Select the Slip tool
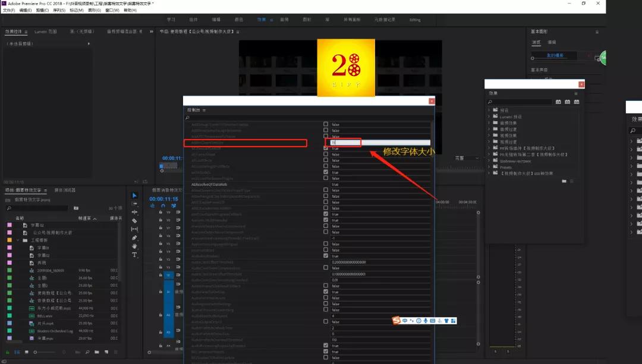642x364 pixels. tap(135, 229)
